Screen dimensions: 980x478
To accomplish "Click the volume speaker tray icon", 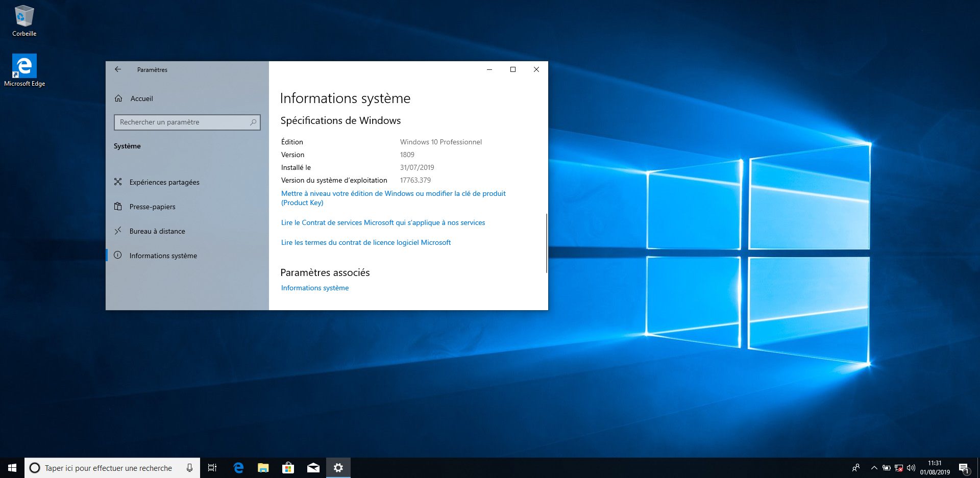I will pos(911,468).
